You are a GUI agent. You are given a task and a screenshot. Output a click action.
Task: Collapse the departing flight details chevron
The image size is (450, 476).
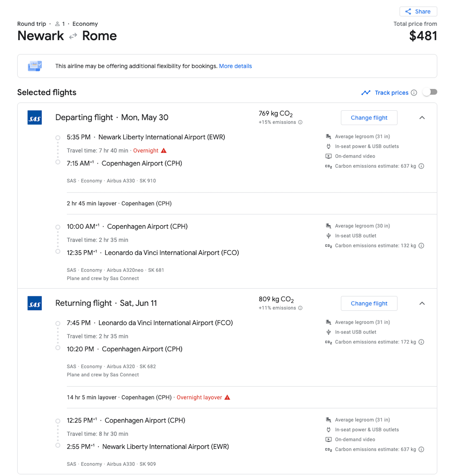pos(422,118)
